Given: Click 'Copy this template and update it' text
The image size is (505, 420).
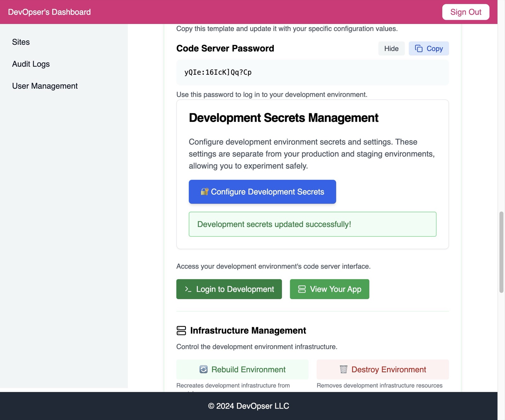Looking at the screenshot, I should click(x=287, y=29).
